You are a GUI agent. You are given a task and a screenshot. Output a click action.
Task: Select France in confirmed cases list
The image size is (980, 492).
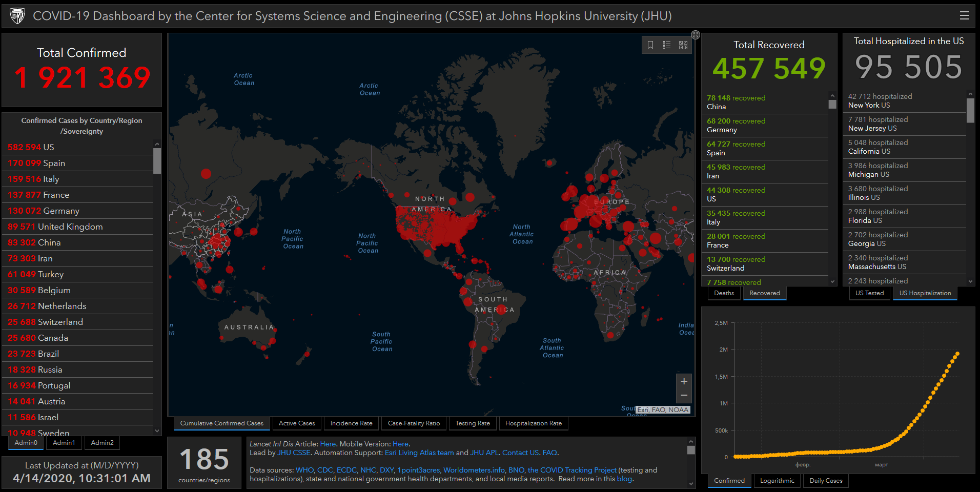coord(77,195)
